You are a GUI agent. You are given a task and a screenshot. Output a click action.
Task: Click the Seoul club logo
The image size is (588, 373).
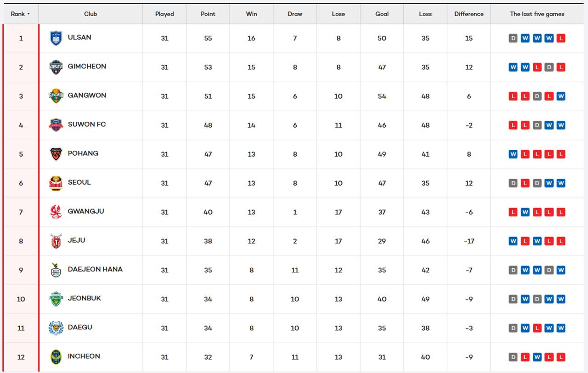coord(56,183)
